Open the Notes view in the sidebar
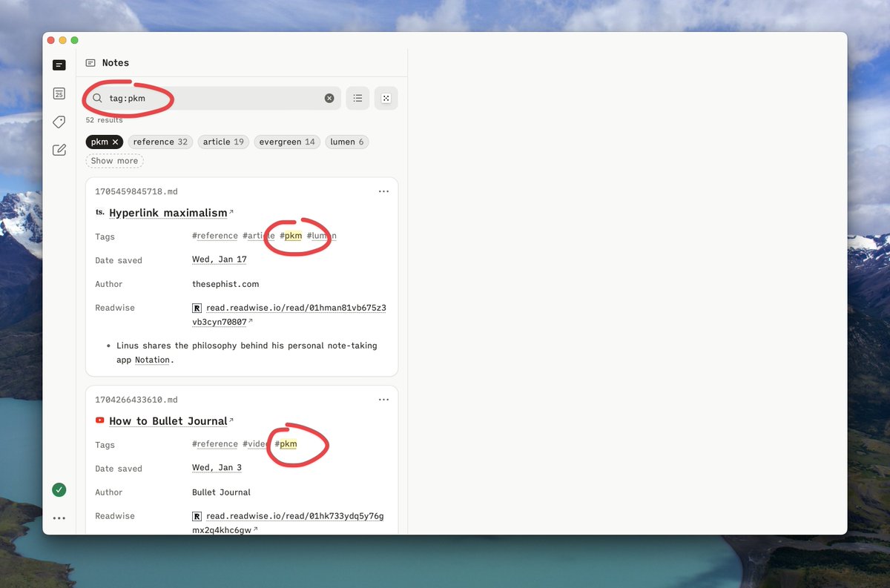890x588 pixels. [x=59, y=65]
